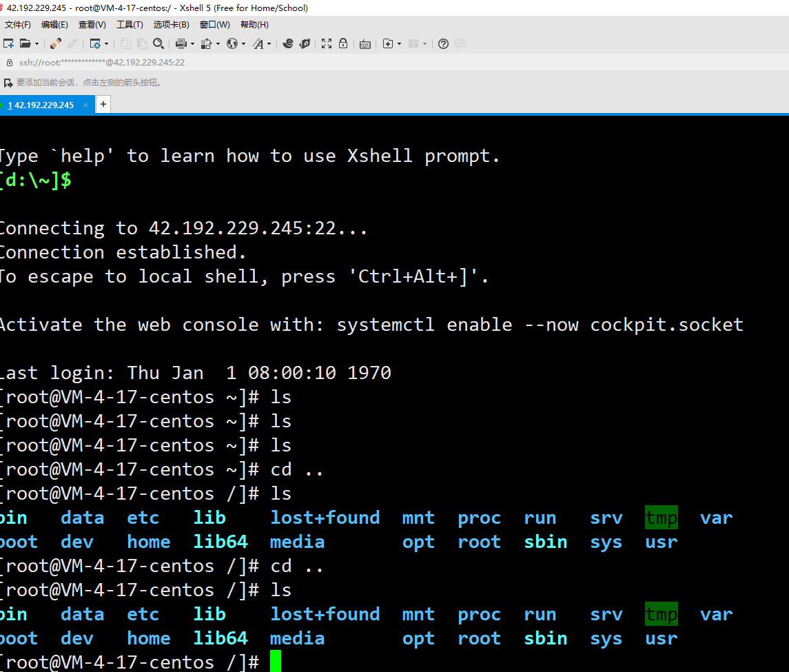This screenshot has width=789, height=672.
Task: Click the Encoding globe icon
Action: pyautogui.click(x=232, y=44)
